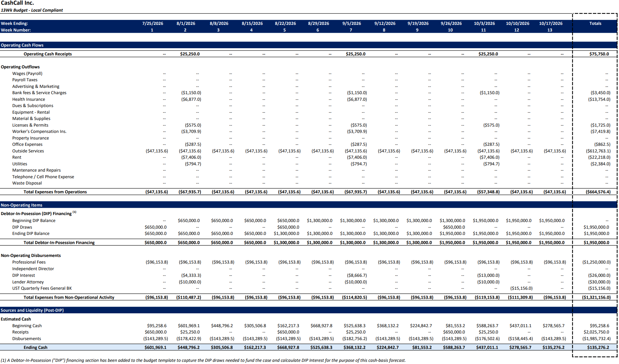Click the $135,276.2 Ending Cash total

coord(598,347)
